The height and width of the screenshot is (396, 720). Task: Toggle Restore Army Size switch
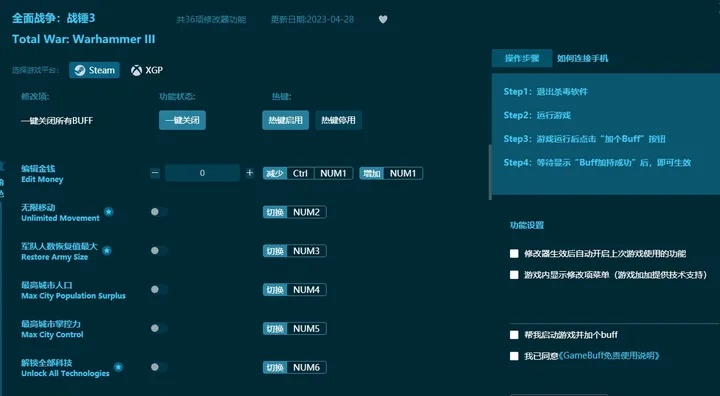click(x=159, y=250)
